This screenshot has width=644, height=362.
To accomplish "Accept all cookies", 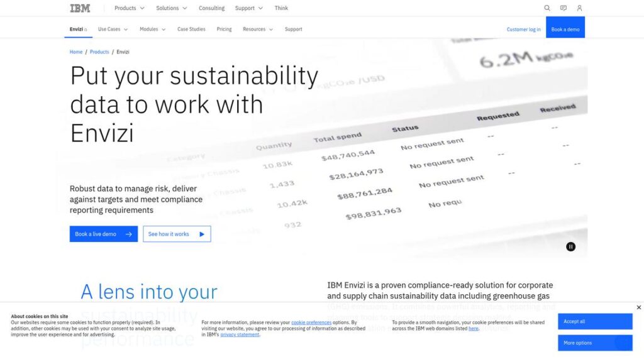I will pos(595,321).
